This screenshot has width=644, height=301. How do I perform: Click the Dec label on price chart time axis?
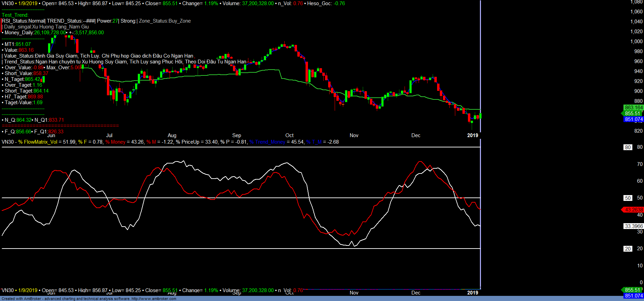click(416, 135)
